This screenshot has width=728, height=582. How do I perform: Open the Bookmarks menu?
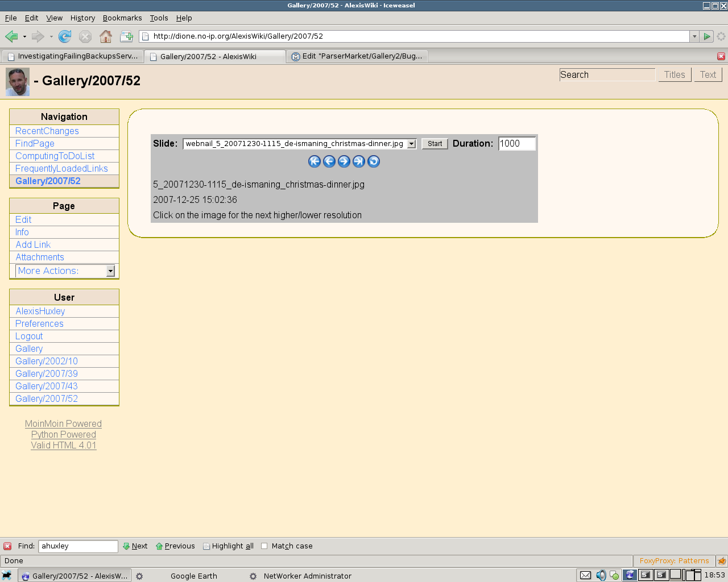[x=122, y=18]
